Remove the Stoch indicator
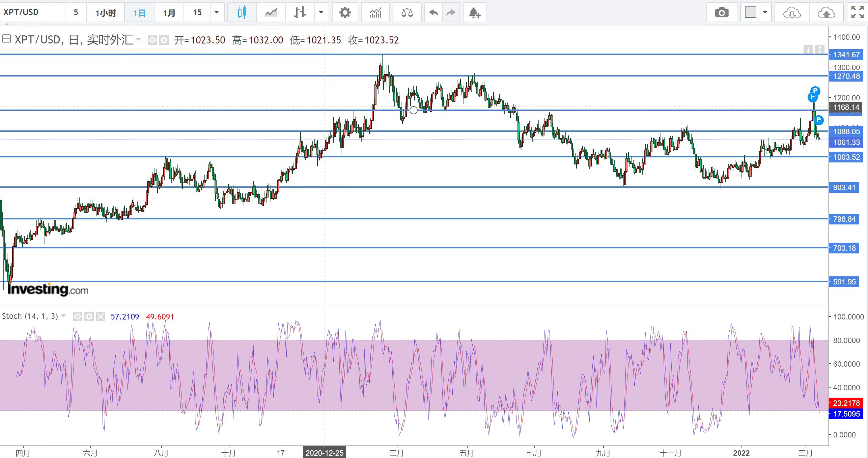Viewport: 868px width, 458px height. (101, 316)
